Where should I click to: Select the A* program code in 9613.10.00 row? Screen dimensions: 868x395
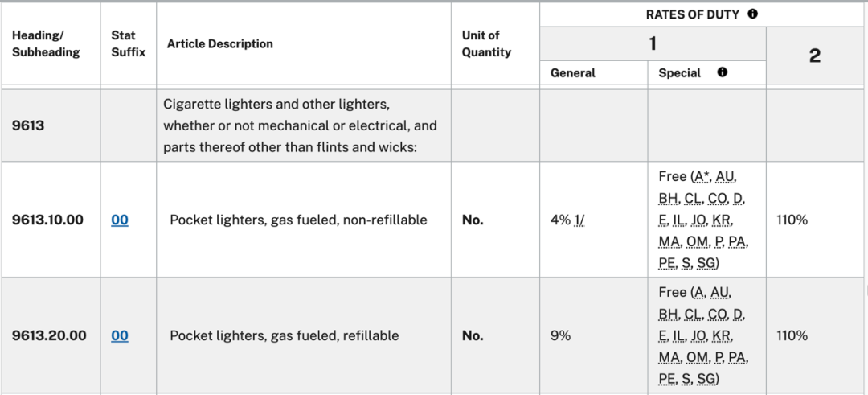point(702,177)
